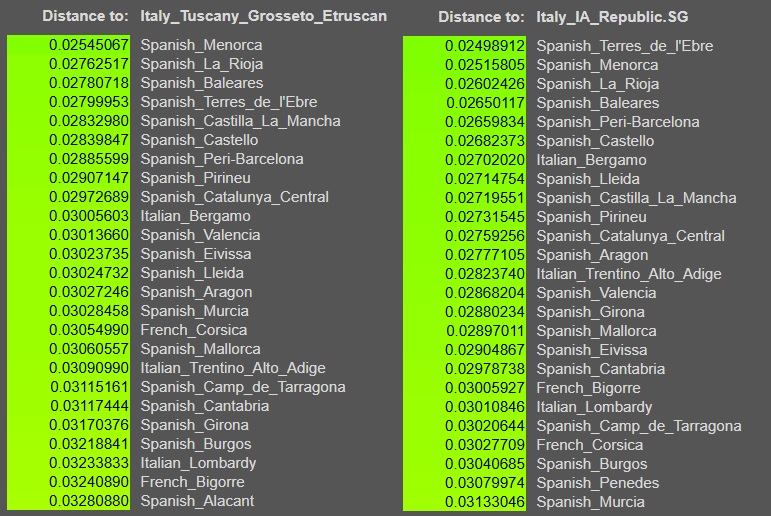Click the left Distance to: label
The image size is (771, 516).
(85, 16)
